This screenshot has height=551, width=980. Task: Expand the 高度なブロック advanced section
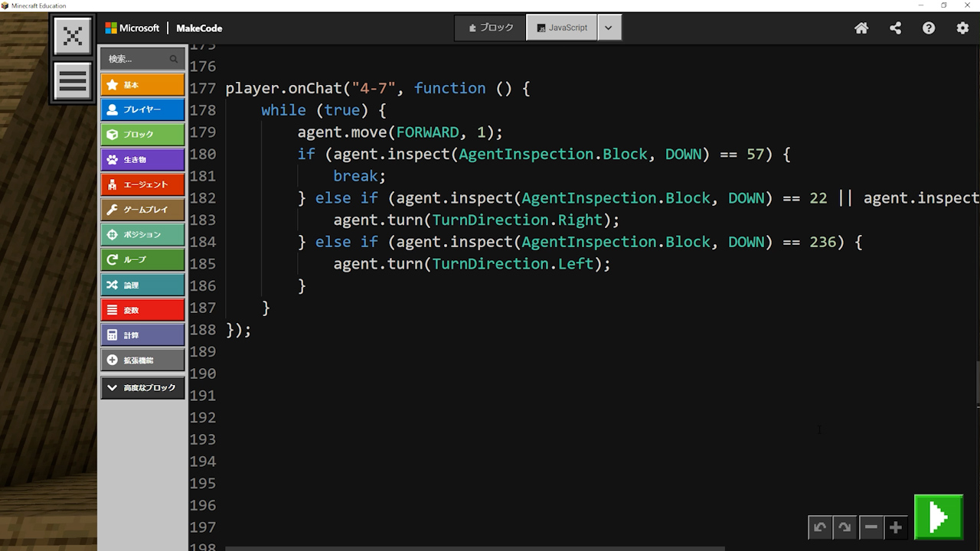pos(142,388)
